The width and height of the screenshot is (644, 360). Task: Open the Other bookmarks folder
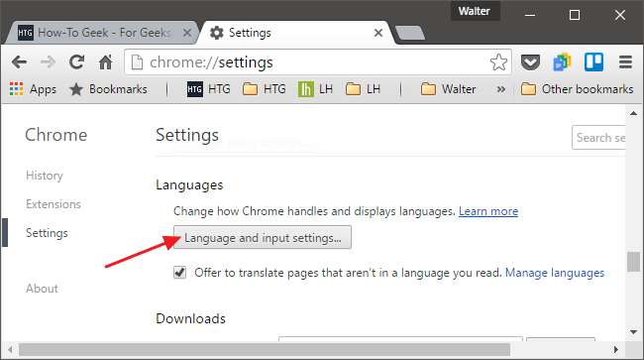(x=577, y=89)
